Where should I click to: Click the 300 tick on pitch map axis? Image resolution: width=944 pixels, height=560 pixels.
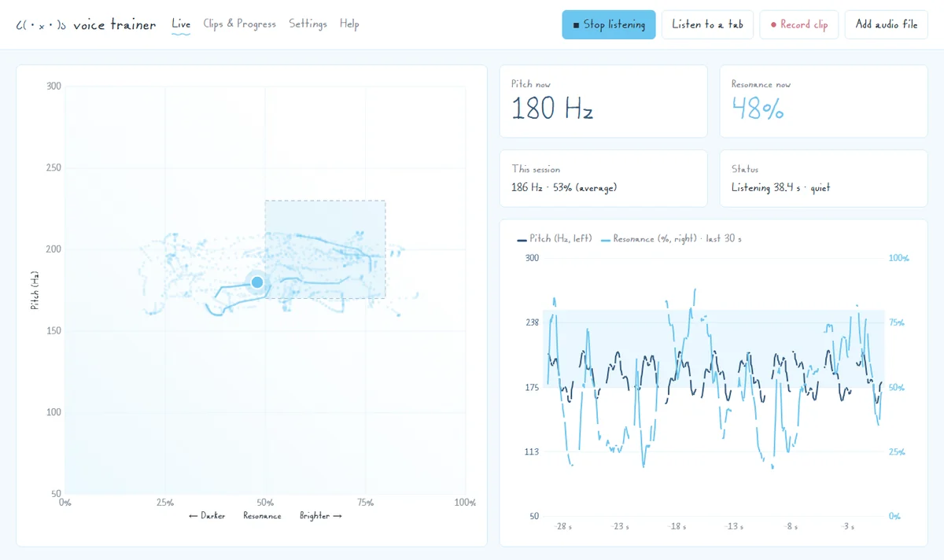pos(53,87)
